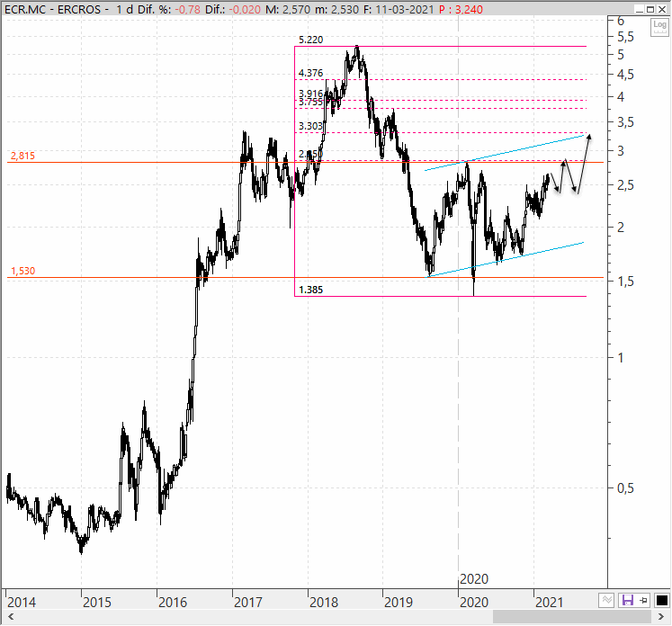Click the 5.220 Fibonacci top label
Screen dimensions: 672x626
pos(310,40)
